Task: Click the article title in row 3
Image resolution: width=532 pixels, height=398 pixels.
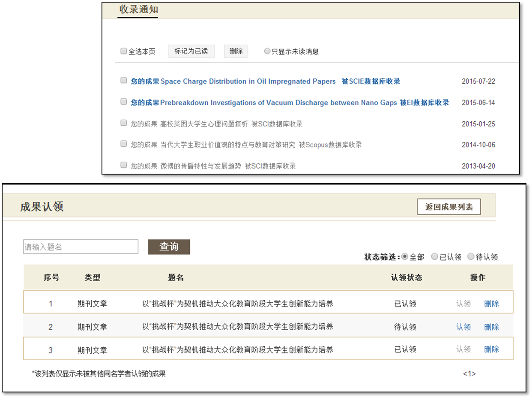Action: (x=238, y=350)
